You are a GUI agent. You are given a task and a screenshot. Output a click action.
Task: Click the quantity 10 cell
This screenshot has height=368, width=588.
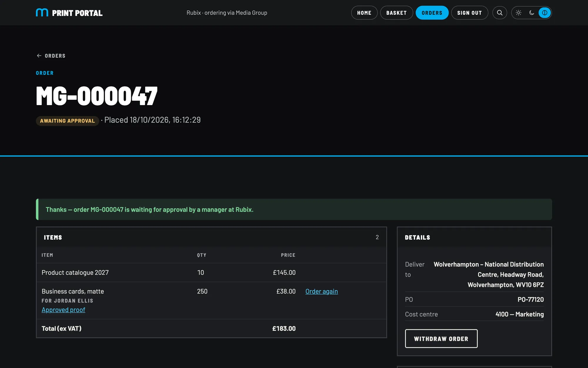(x=201, y=273)
